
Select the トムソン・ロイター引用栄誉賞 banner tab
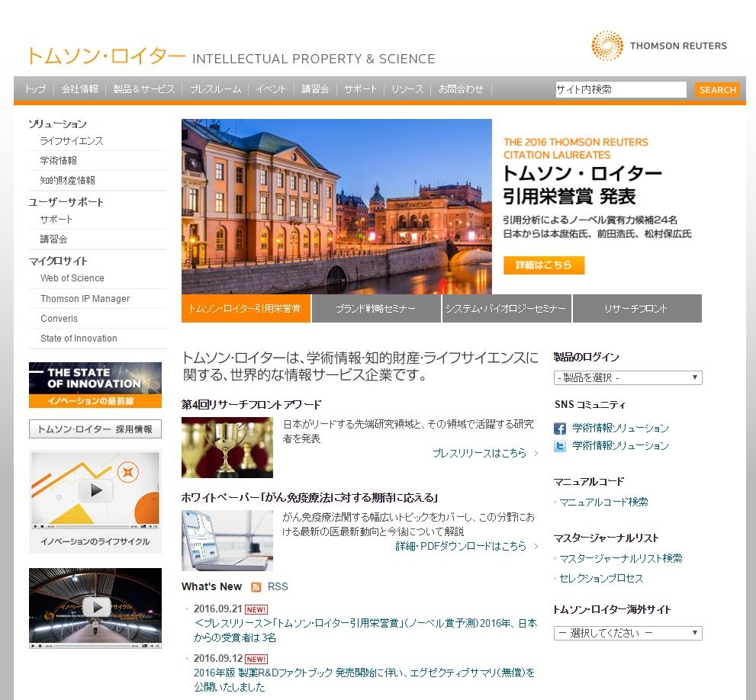tap(246, 309)
